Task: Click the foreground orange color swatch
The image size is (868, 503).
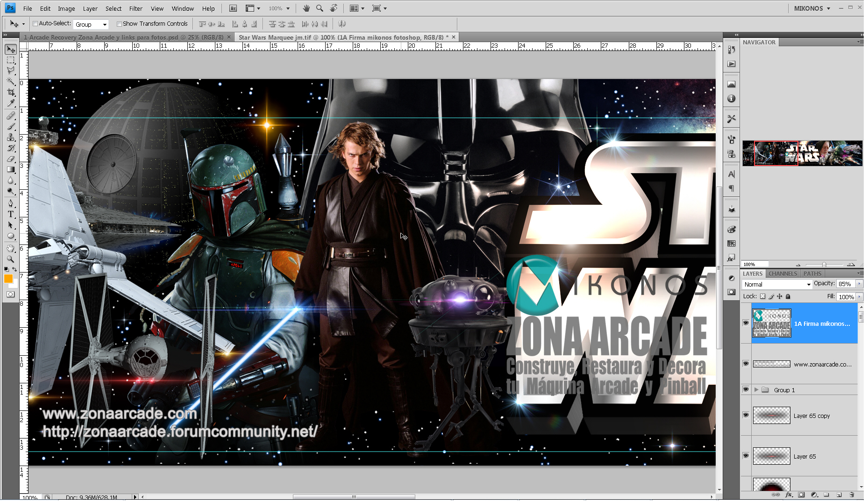Action: 8,278
